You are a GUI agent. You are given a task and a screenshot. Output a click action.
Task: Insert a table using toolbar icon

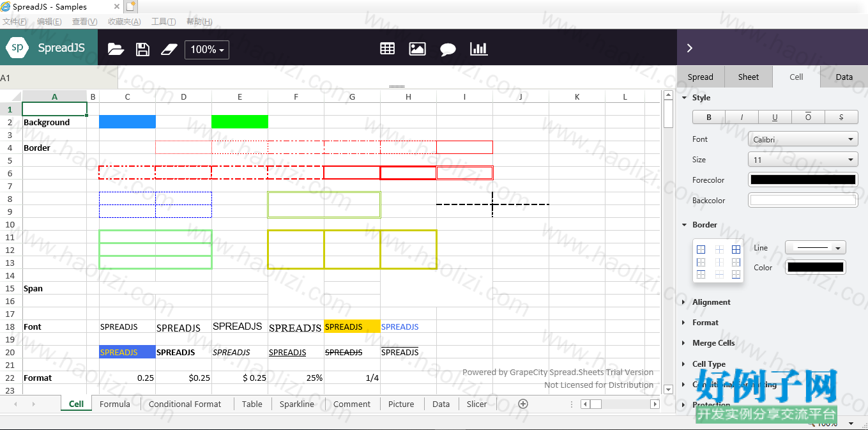tap(387, 49)
